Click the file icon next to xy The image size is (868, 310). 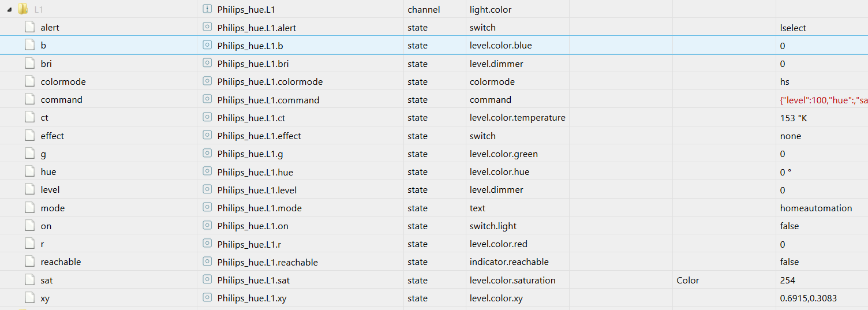(x=29, y=298)
